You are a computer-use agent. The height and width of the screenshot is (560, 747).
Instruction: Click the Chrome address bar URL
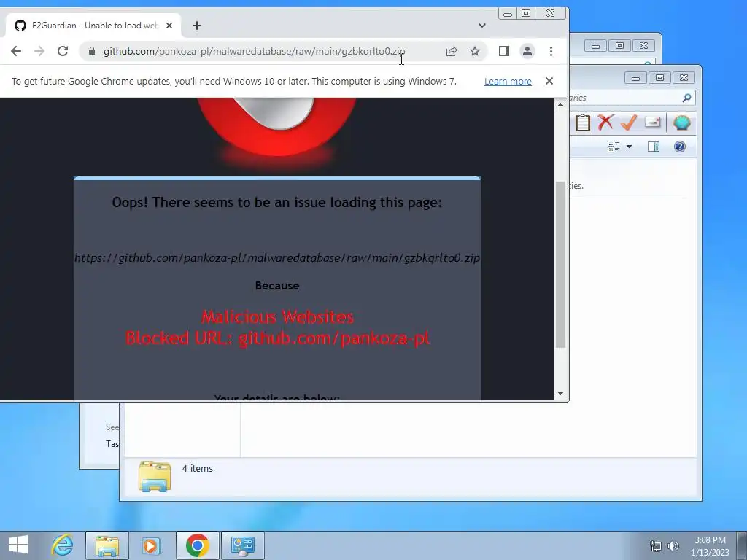[254, 51]
